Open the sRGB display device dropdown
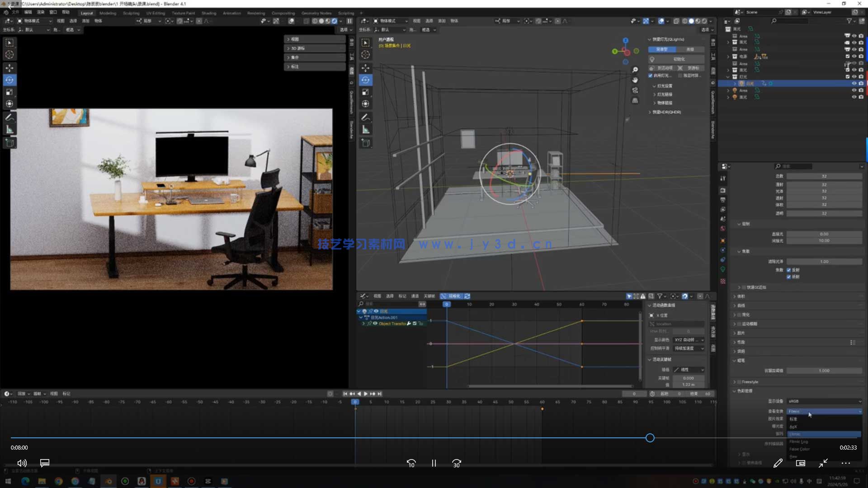Image resolution: width=868 pixels, height=488 pixels. (824, 401)
